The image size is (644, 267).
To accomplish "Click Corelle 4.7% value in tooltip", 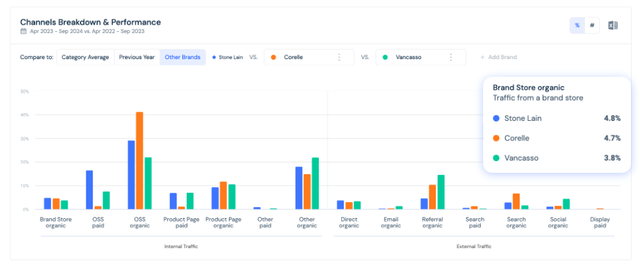I will pyautogui.click(x=612, y=138).
